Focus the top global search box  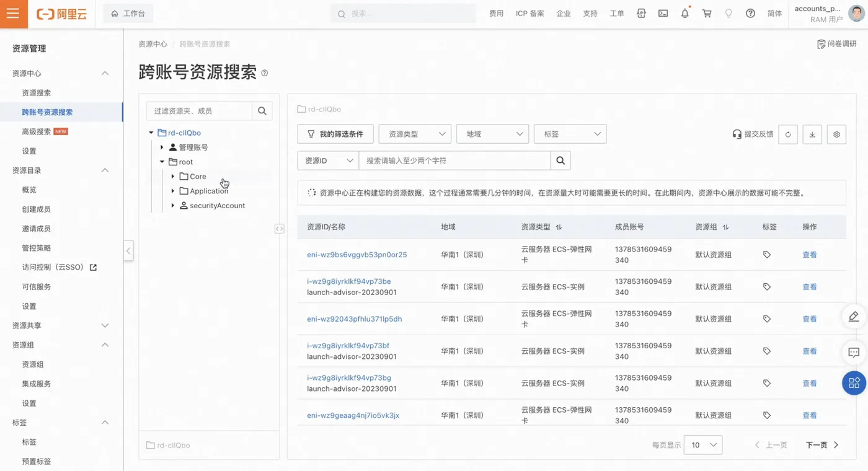coord(403,14)
